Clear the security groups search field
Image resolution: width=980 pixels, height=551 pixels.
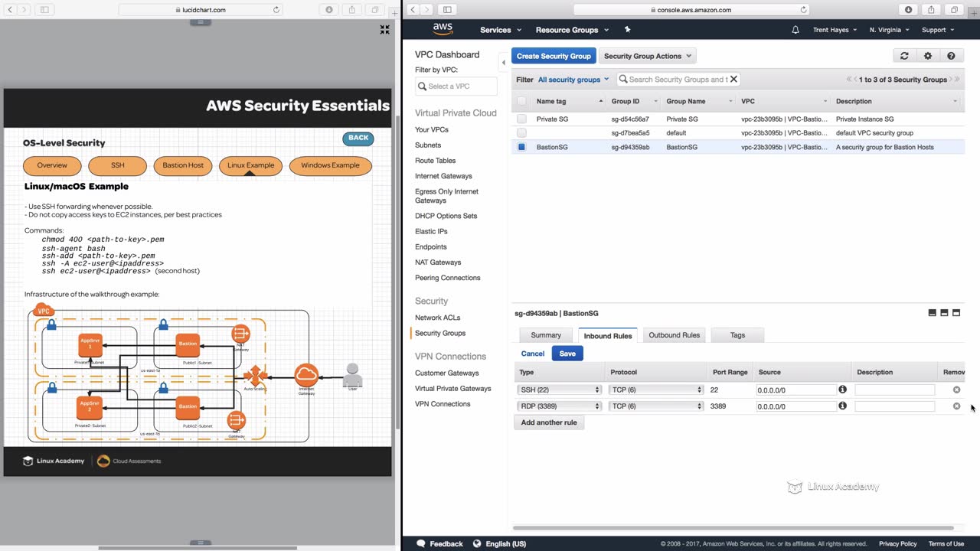coord(733,79)
